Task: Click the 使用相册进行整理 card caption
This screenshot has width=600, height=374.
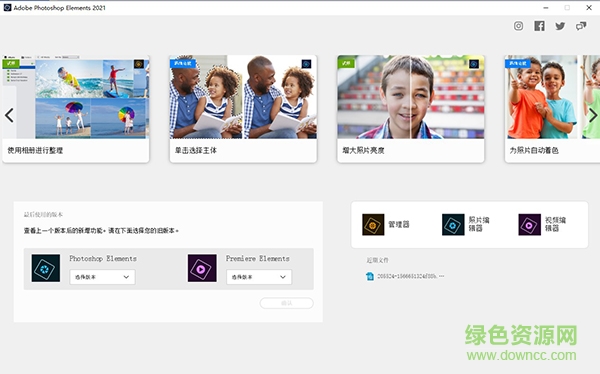Action: point(35,150)
